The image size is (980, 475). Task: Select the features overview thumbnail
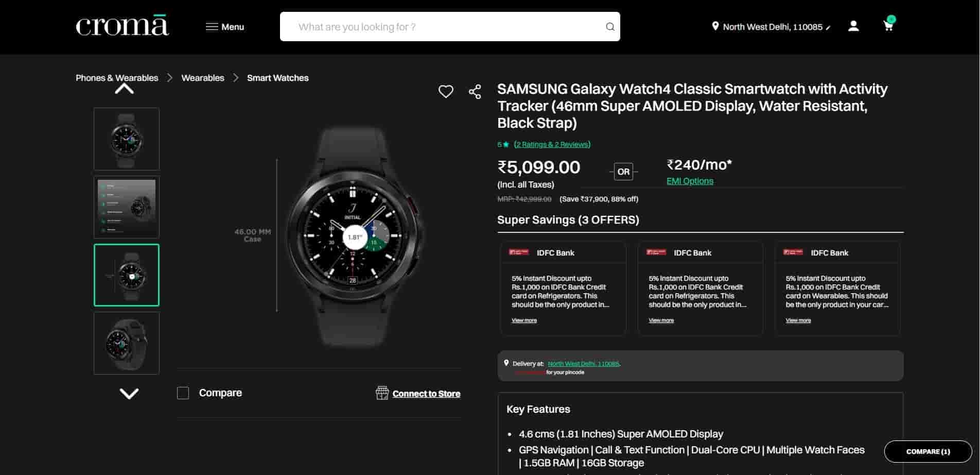pos(127,207)
